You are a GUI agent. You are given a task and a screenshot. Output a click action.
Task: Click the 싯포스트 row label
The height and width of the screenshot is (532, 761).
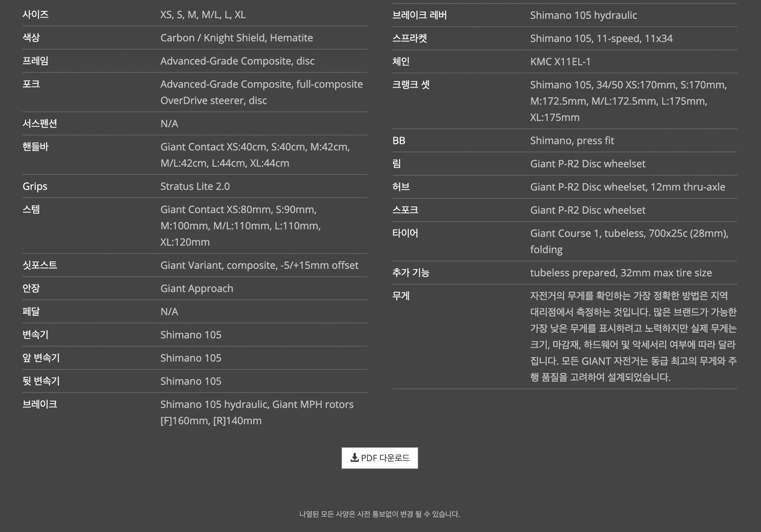pos(40,265)
